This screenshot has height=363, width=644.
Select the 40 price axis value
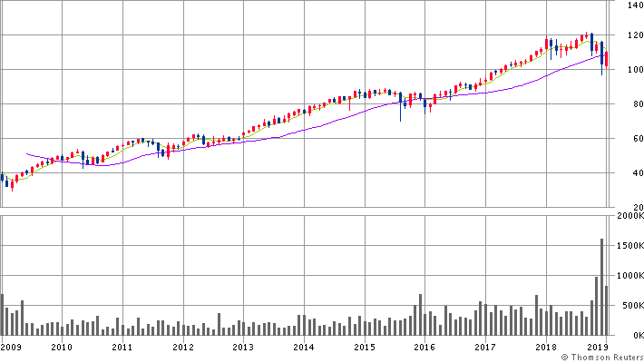[x=638, y=173]
